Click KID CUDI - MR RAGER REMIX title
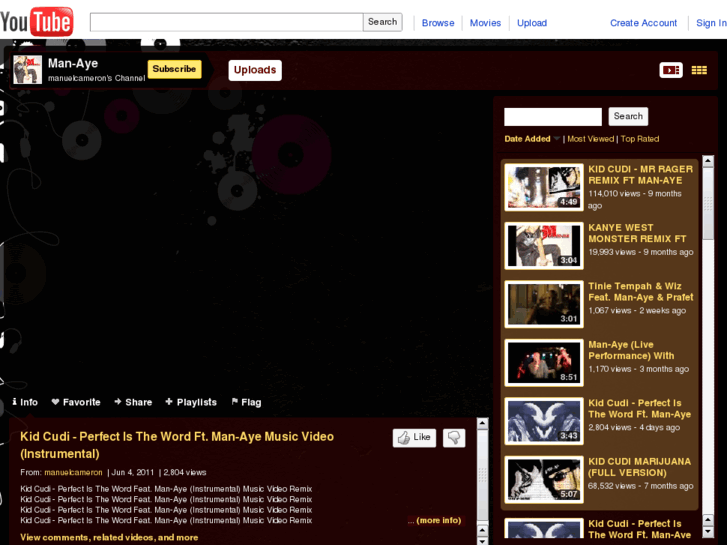The image size is (727, 545). pos(640,175)
